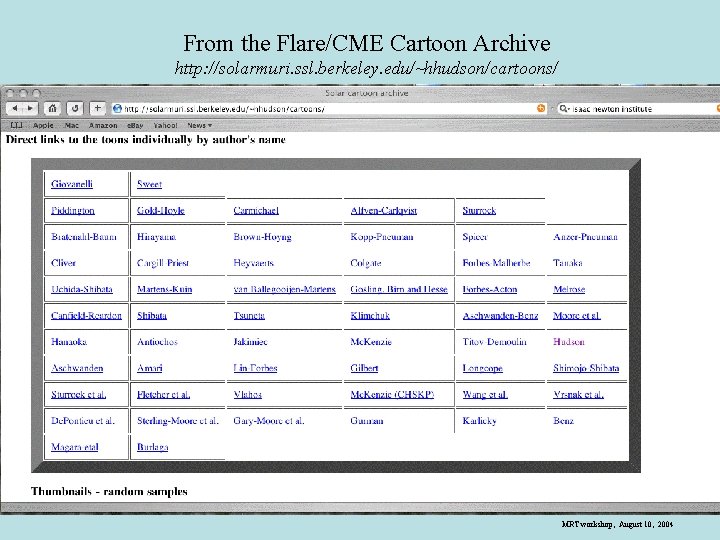Click the orange RSS/snapback icon in address bar

(x=541, y=108)
